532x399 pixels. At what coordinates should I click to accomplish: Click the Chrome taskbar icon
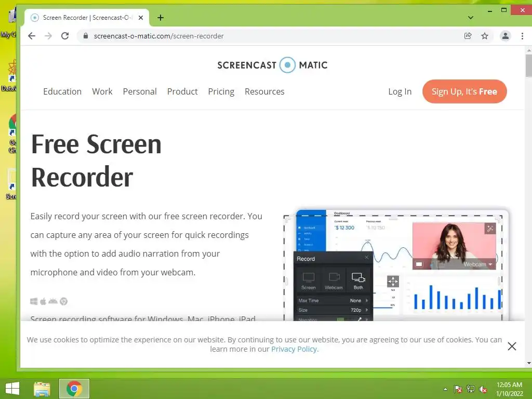pyautogui.click(x=74, y=389)
